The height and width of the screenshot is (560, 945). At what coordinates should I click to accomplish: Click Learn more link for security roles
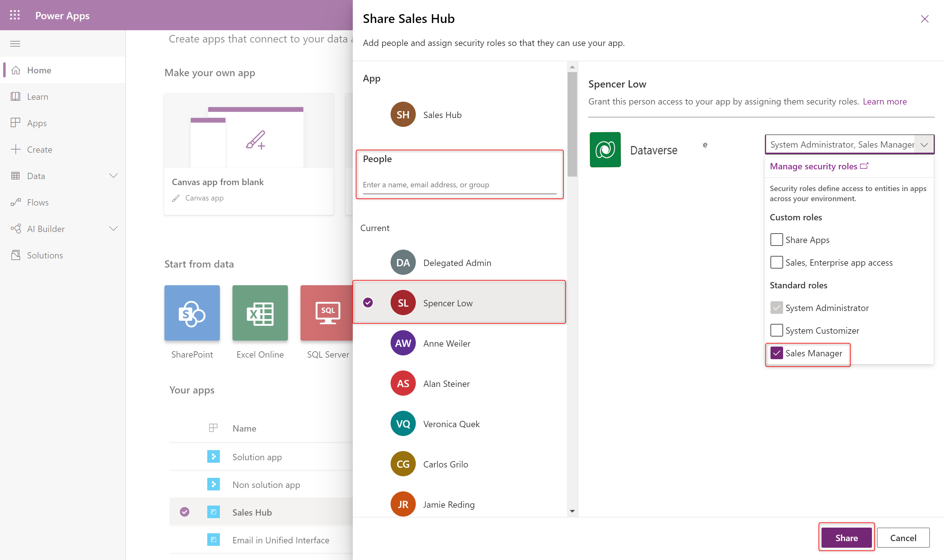[x=884, y=101]
